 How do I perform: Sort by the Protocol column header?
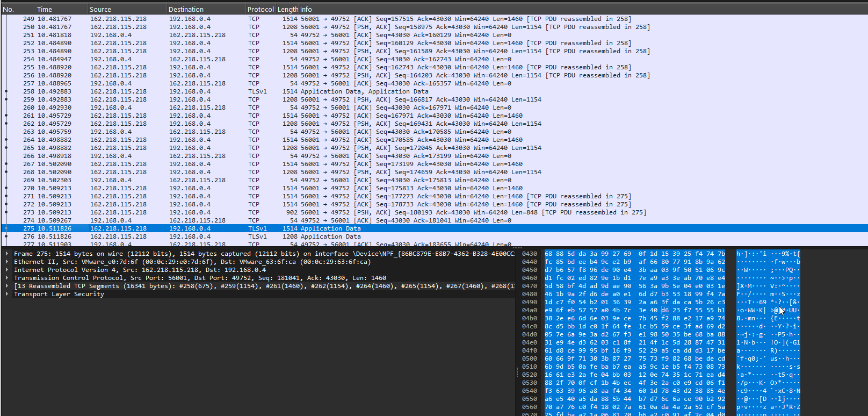[x=260, y=9]
